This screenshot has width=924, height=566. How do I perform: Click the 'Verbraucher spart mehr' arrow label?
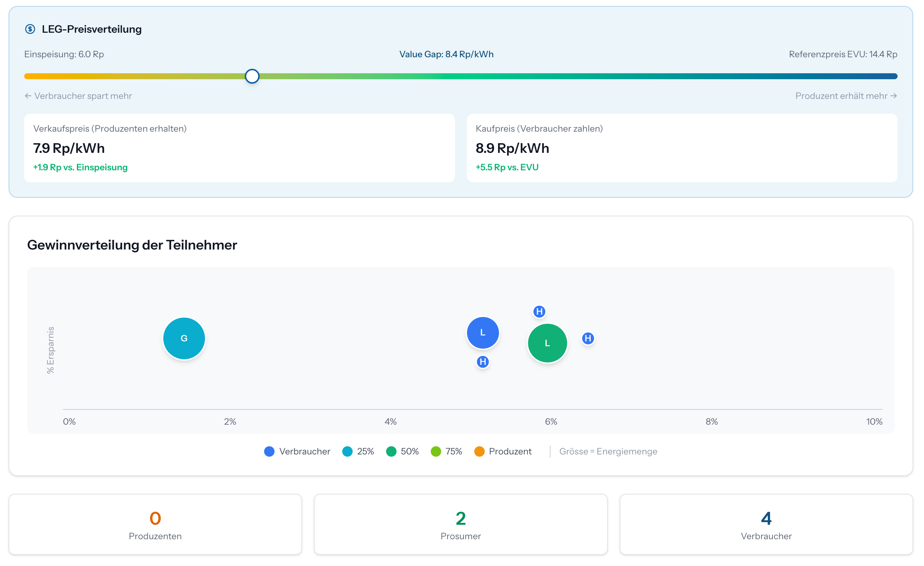point(78,96)
